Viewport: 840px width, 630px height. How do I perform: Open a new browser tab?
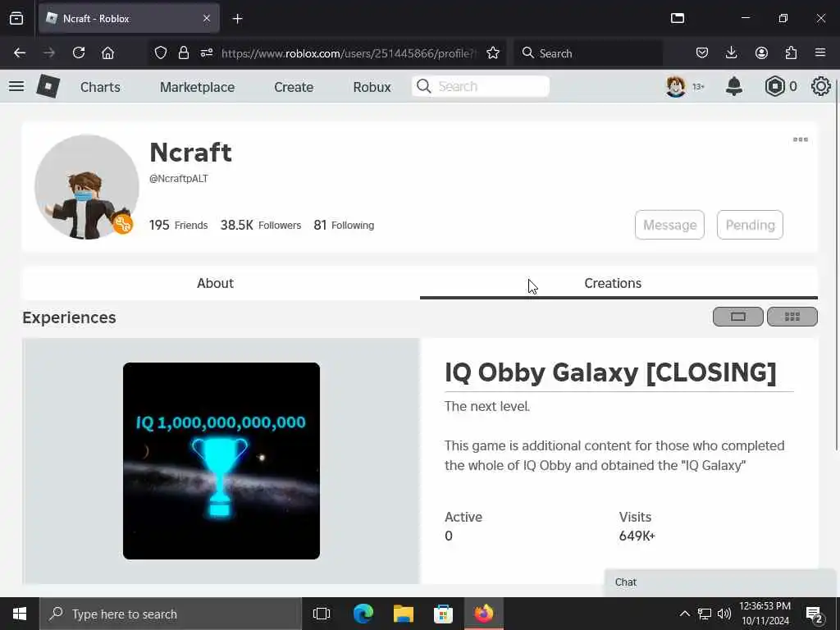pos(237,19)
